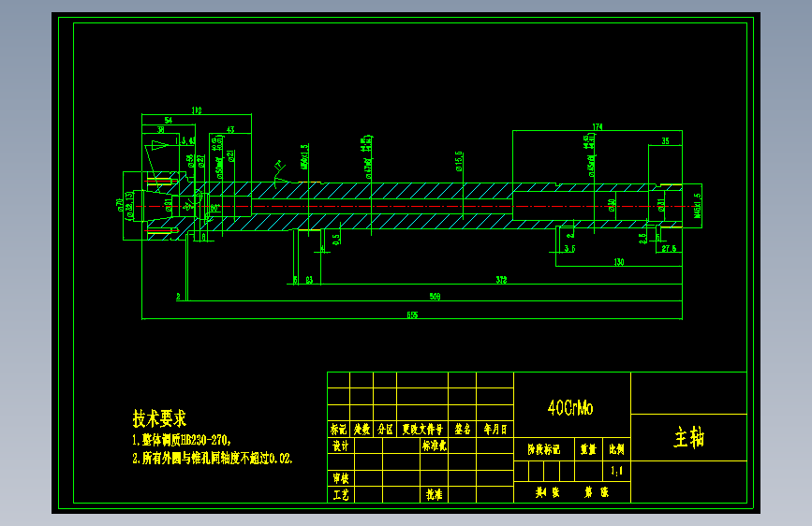812x526 pixels.
Task: Click the ø21 diameter label
Action: click(x=230, y=155)
